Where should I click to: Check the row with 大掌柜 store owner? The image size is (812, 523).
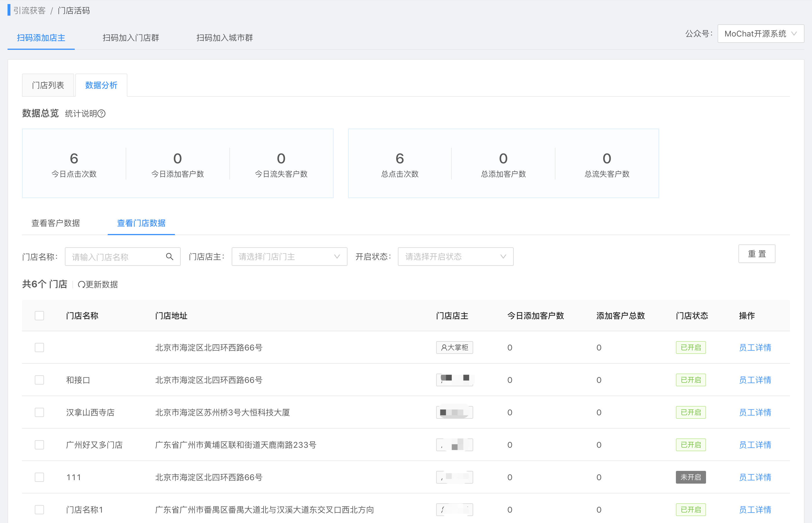(39, 348)
